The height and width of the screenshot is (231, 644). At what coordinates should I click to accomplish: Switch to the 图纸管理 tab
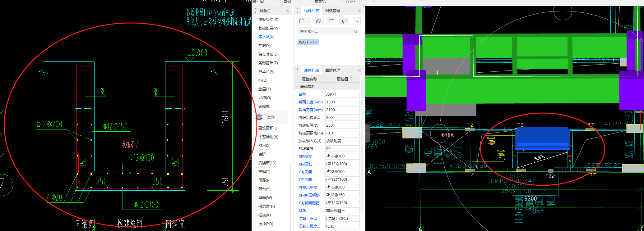(x=333, y=11)
